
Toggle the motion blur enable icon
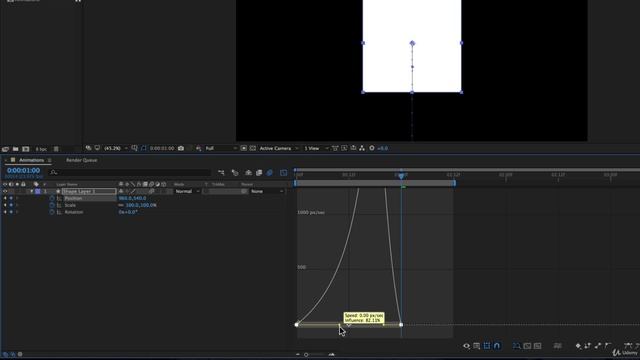269,173
